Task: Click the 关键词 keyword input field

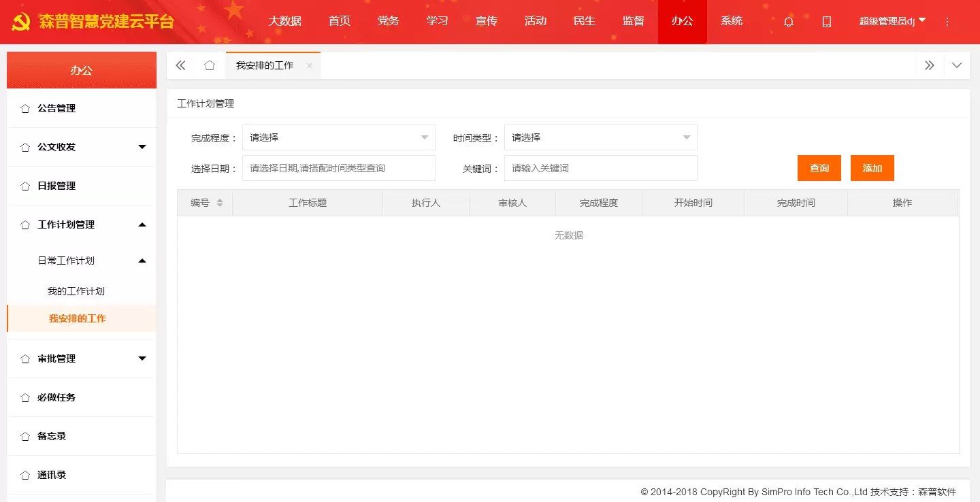Action: [x=601, y=168]
